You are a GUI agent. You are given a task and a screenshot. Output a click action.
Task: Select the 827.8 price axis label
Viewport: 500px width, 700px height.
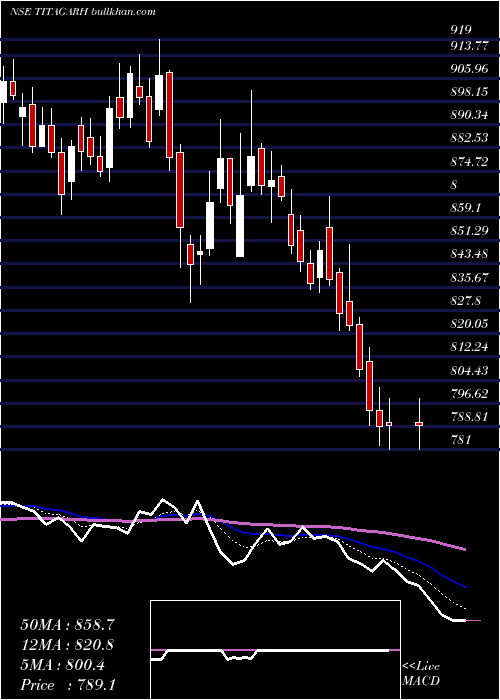pos(467,301)
